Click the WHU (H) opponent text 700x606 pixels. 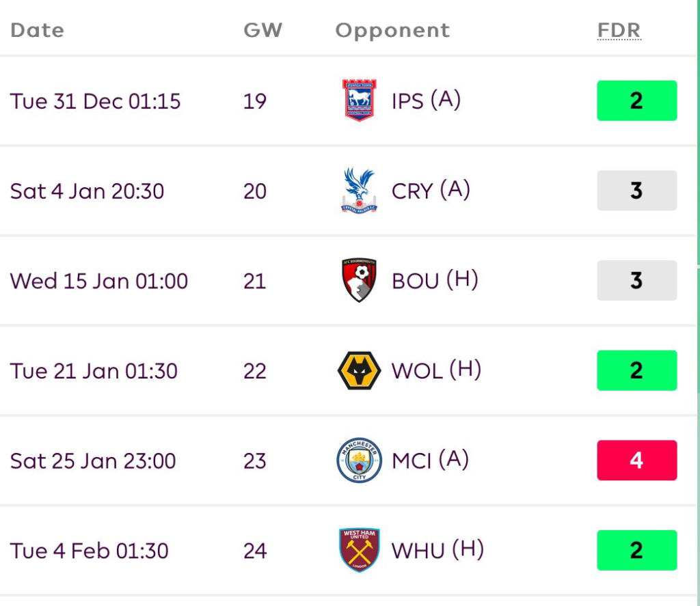tap(437, 550)
